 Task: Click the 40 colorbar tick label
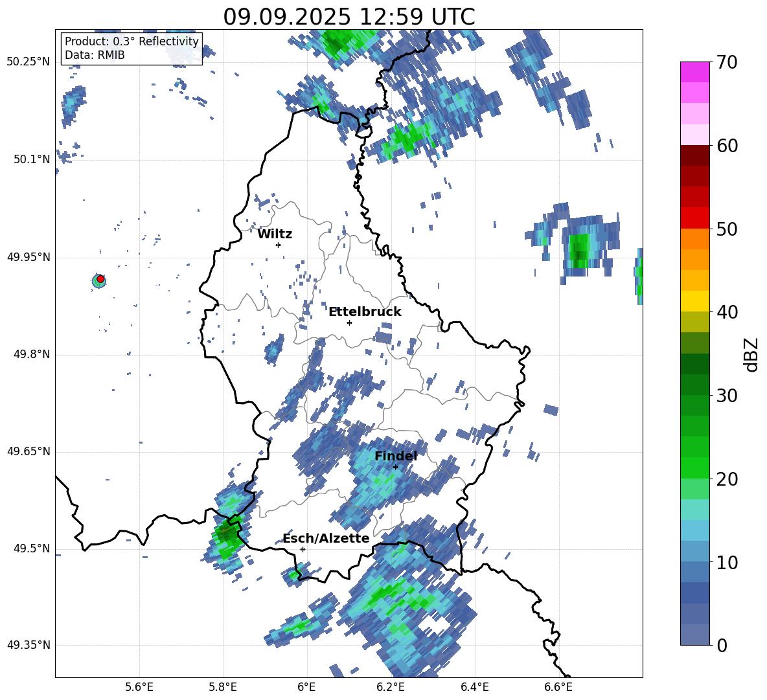(726, 312)
